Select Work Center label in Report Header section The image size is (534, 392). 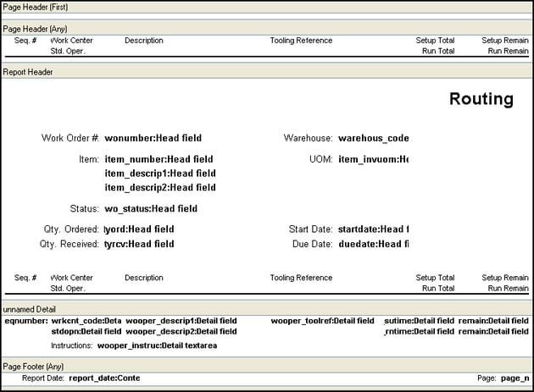(x=71, y=278)
